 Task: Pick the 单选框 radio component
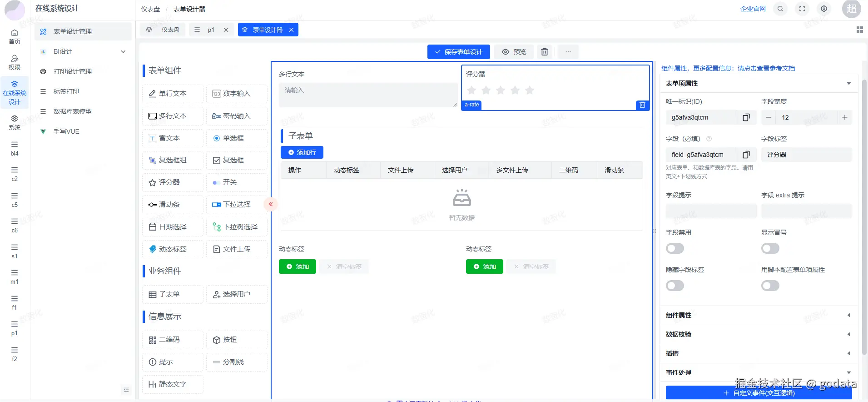point(237,138)
